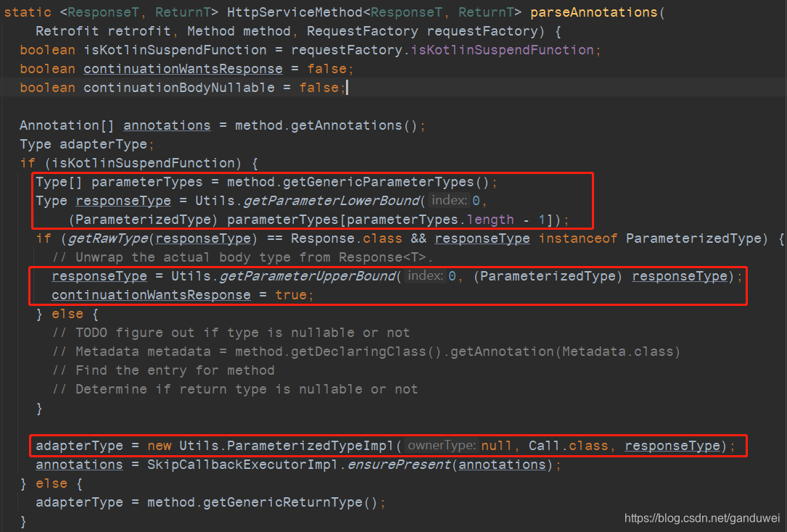Screen dimensions: 787x532
Task: Click the getAnnotations() call
Action: pyautogui.click(x=354, y=125)
